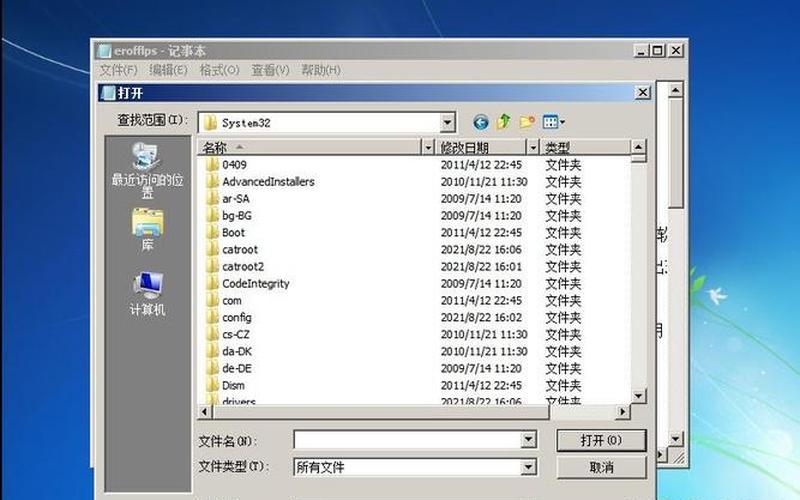
Task: Open Notepad's 文件(F) menu
Action: (118, 70)
